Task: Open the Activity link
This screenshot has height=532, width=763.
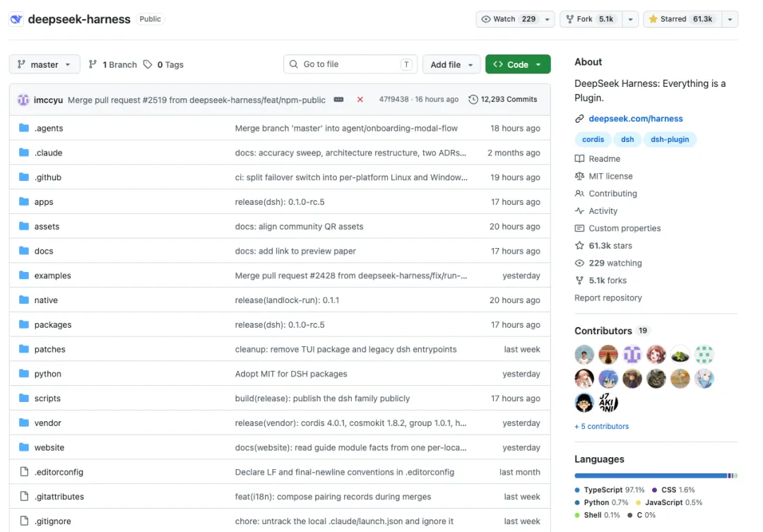Action: pos(596,211)
